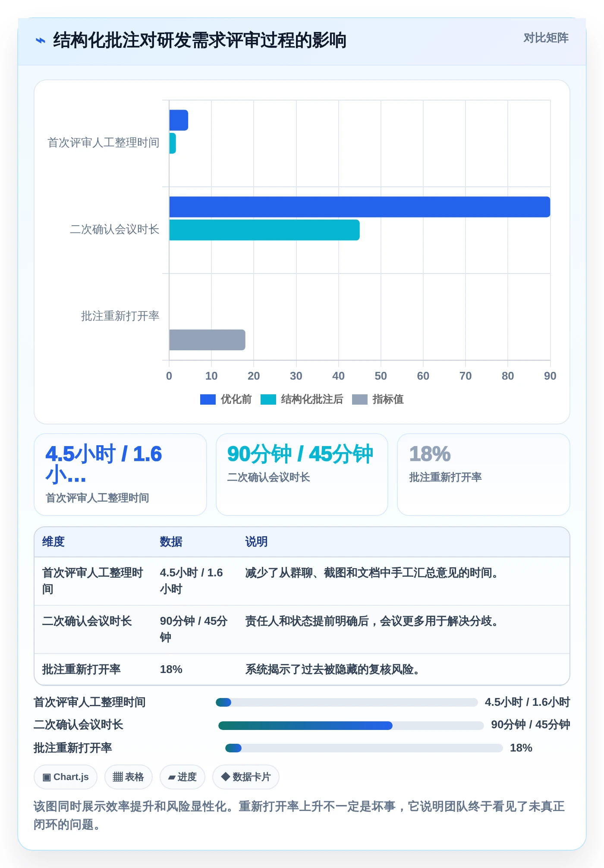
Task: Click the 二次确认会议时长 progress bar
Action: click(351, 726)
